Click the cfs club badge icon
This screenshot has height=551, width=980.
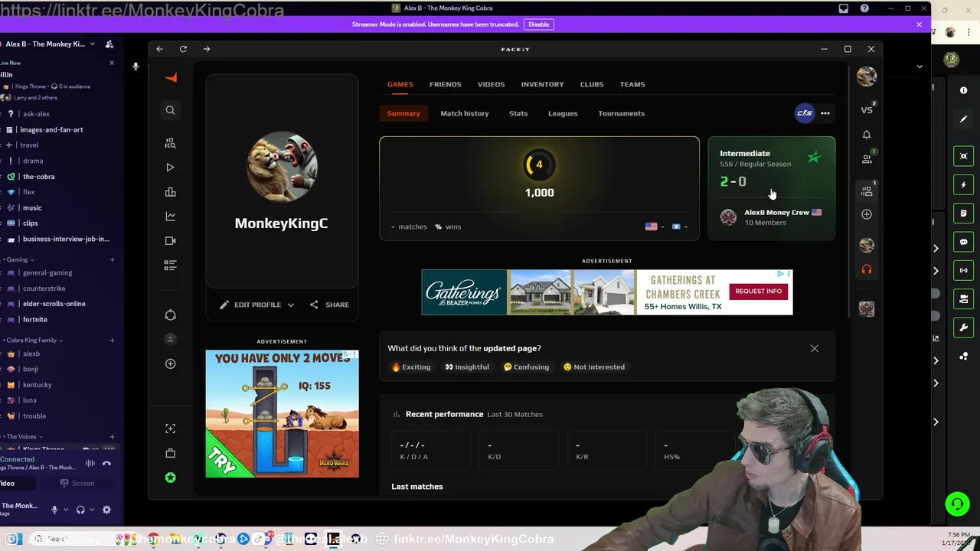click(x=804, y=113)
